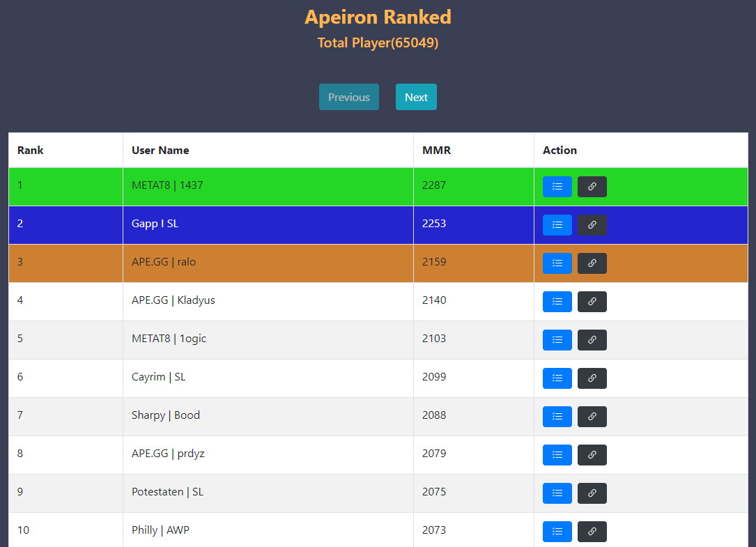
Task: Click rank number 1 cell
Action: click(x=65, y=187)
